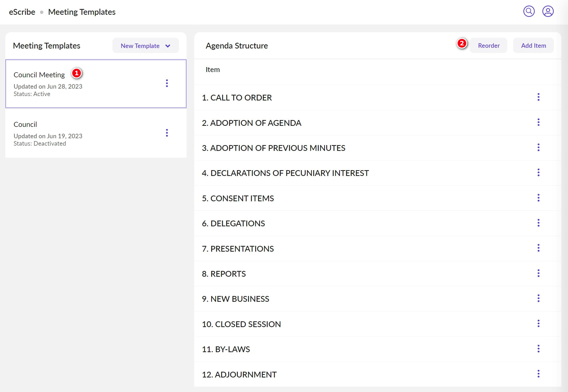Open the user account profile icon

click(x=548, y=11)
